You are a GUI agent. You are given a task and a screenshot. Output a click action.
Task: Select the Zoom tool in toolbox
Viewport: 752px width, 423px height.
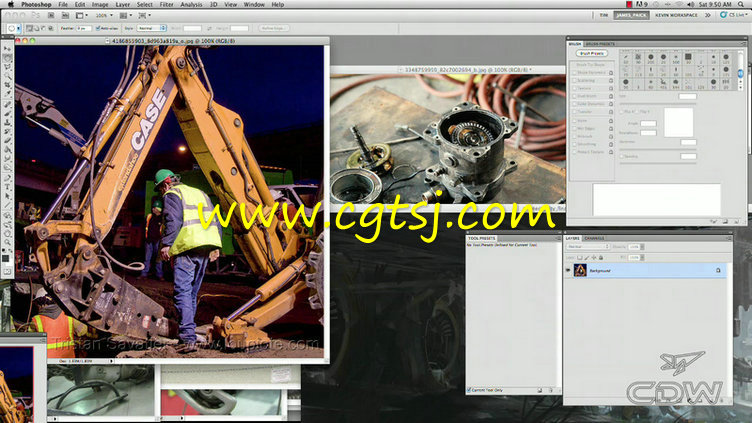(7, 243)
